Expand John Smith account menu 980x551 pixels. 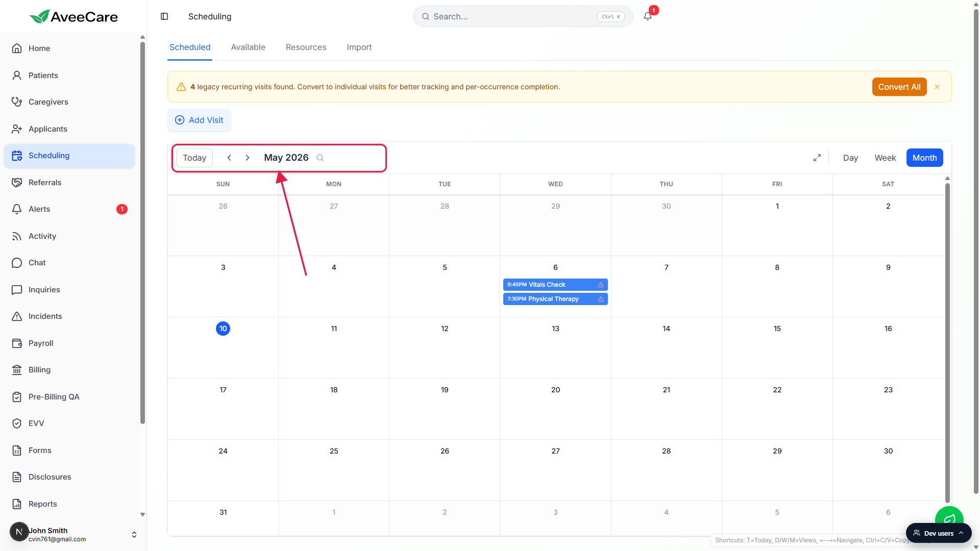[134, 535]
